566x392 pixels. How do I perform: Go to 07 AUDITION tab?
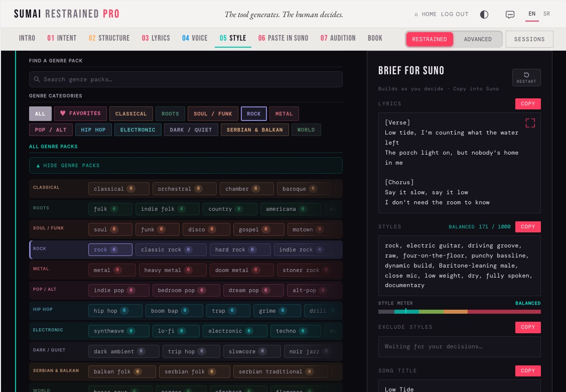click(x=338, y=38)
